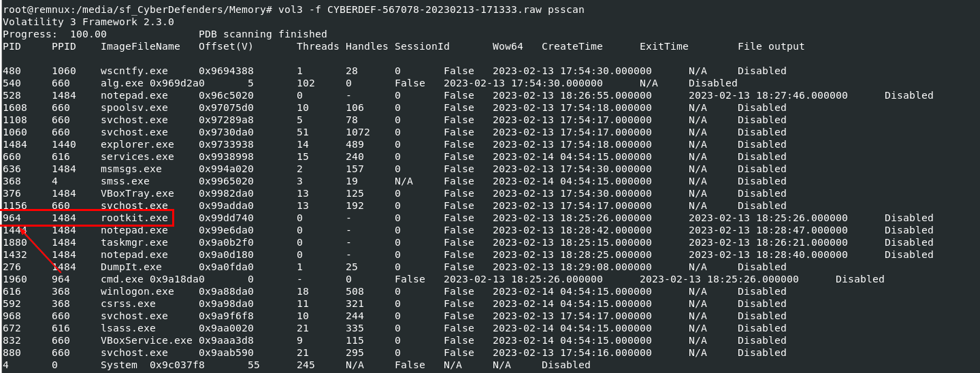Click the winlogon.exe process name

click(137, 292)
